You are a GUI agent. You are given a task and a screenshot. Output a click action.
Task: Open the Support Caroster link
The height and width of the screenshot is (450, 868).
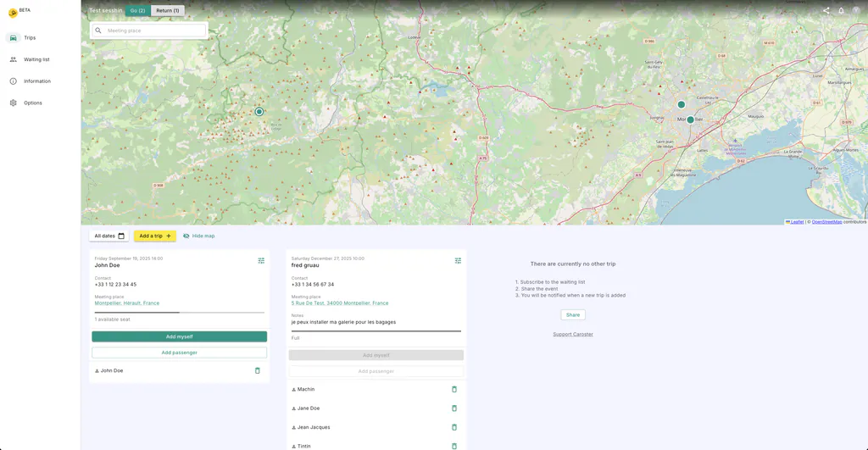point(573,334)
